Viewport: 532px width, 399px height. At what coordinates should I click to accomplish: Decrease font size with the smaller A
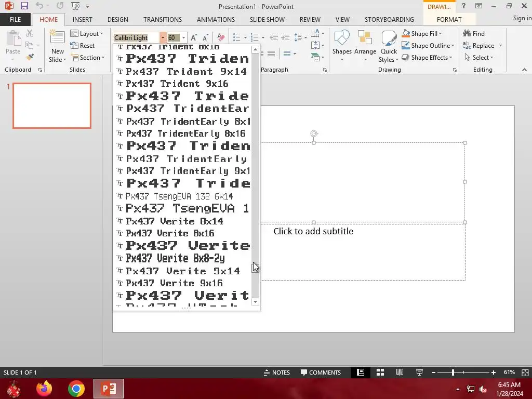pyautogui.click(x=205, y=37)
